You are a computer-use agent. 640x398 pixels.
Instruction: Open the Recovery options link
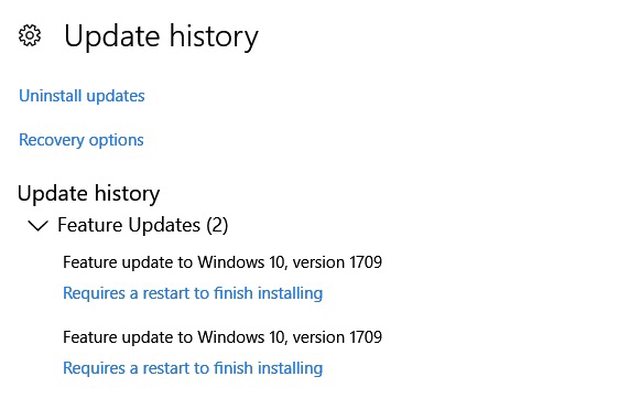81,140
